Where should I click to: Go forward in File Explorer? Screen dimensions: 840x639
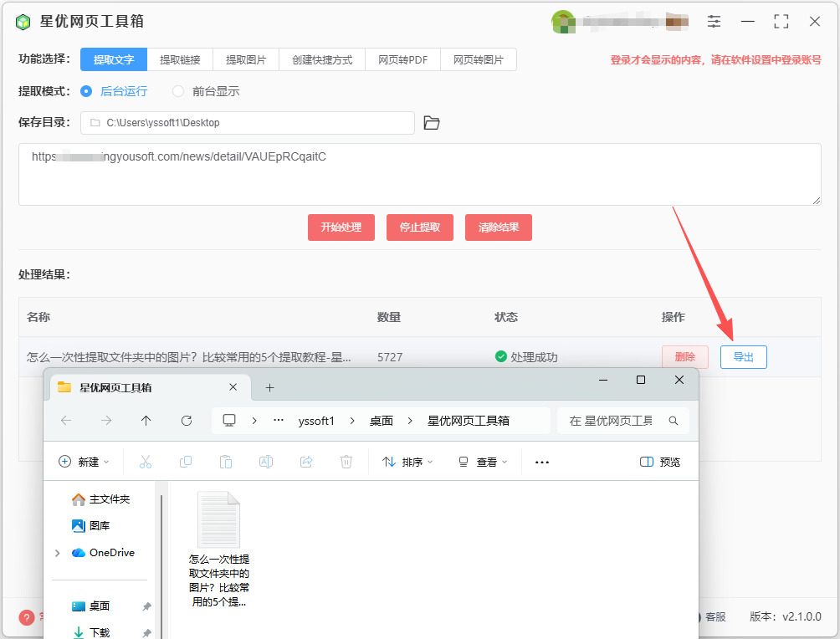(x=106, y=421)
